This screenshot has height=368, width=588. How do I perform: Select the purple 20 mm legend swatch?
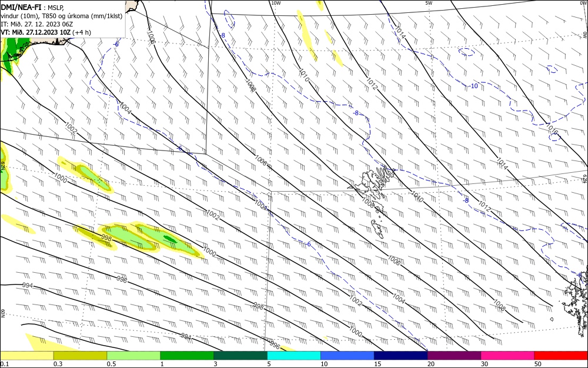(x=454, y=356)
